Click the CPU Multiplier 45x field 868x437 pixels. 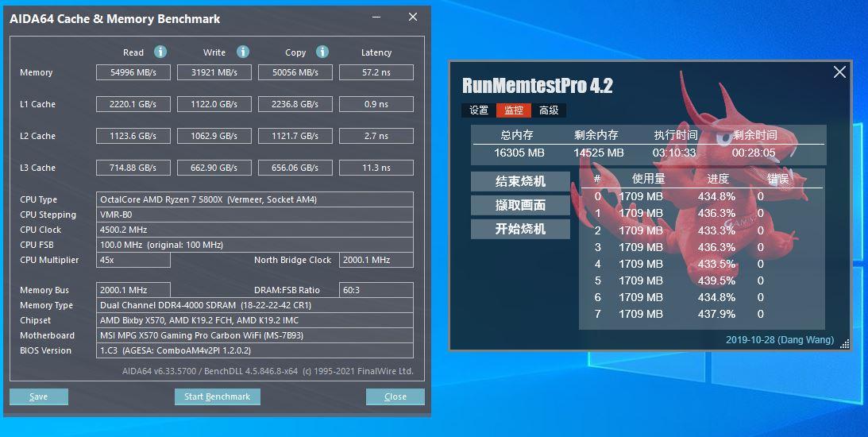[133, 260]
